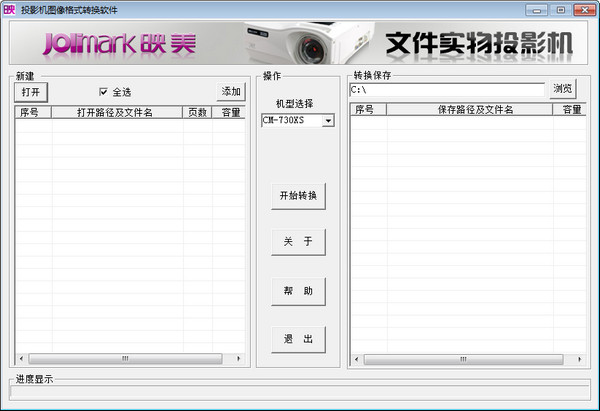Exit using the 退出 button
Viewport: 600px width, 411px height.
(298, 339)
